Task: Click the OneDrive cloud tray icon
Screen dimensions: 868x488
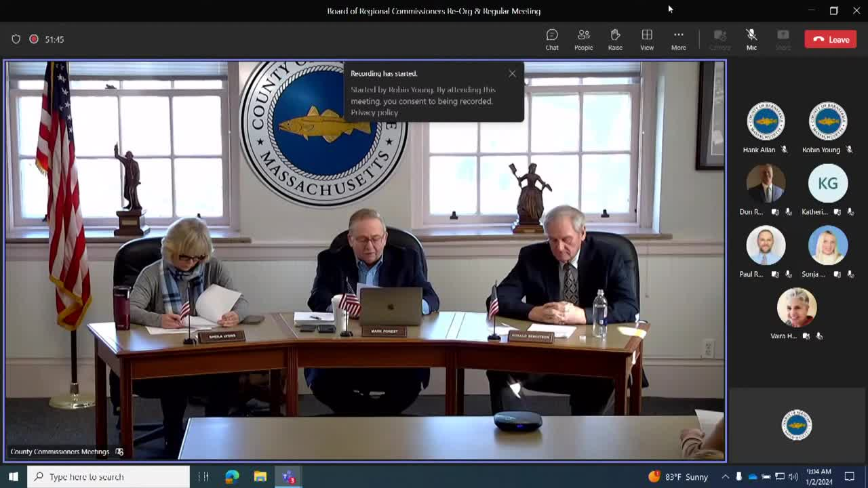Action: (753, 476)
